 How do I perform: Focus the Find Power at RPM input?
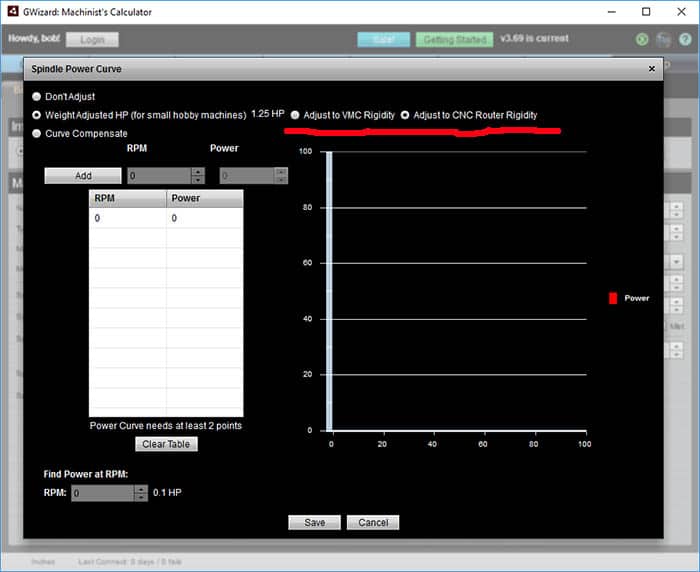pyautogui.click(x=103, y=493)
